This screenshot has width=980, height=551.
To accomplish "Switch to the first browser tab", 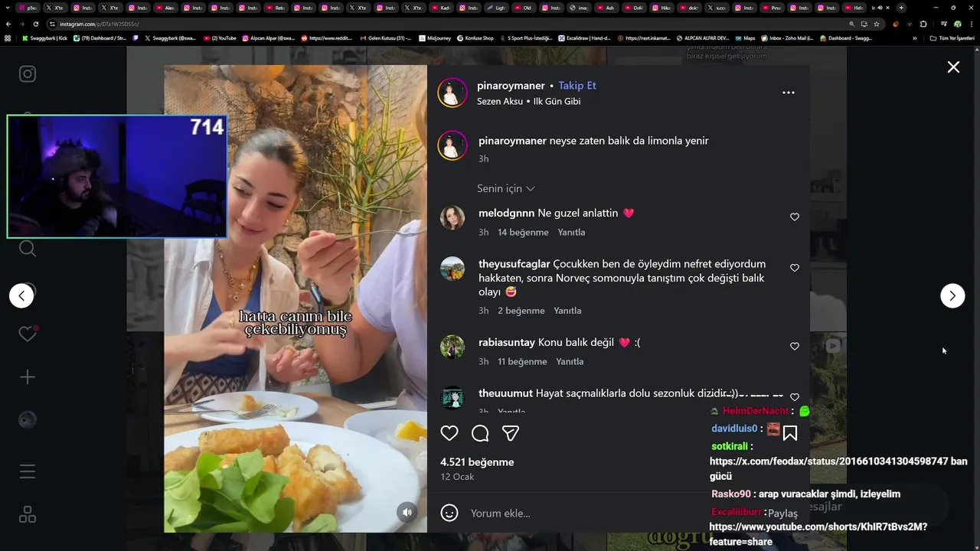I will [x=28, y=8].
